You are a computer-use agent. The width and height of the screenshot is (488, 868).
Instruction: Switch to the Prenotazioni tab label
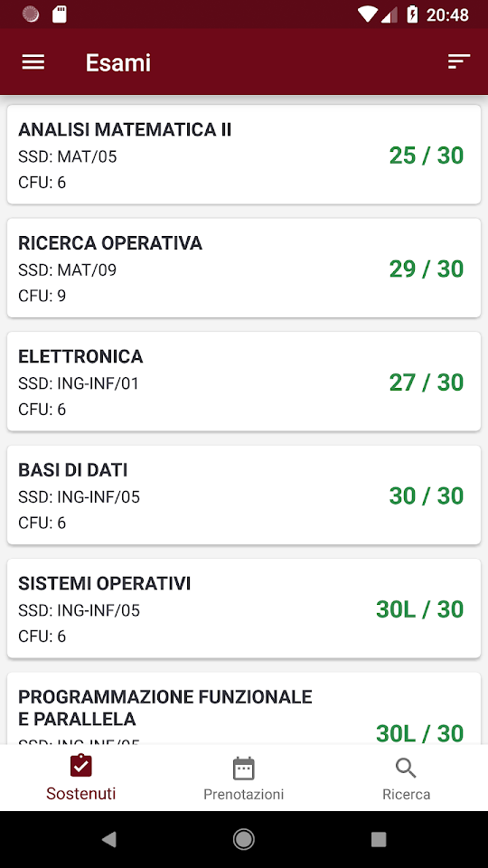[x=243, y=795]
